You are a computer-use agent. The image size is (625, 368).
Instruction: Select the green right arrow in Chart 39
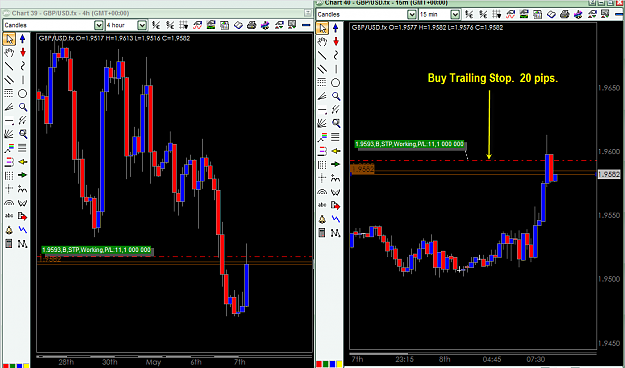tap(22, 175)
